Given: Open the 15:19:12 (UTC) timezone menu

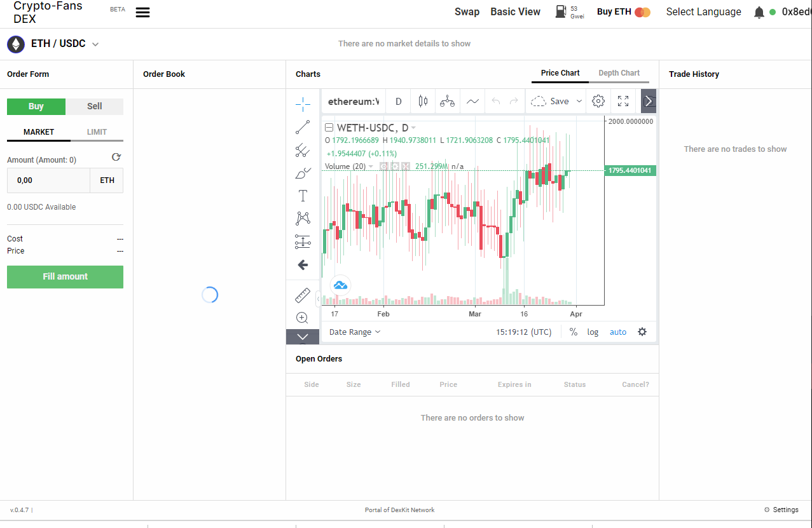Looking at the screenshot, I should [524, 332].
